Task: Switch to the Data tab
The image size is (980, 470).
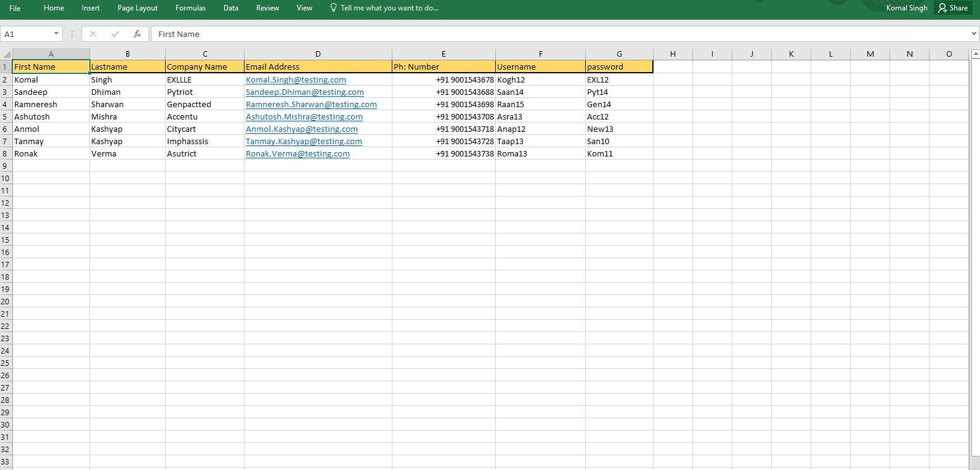Action: point(231,8)
